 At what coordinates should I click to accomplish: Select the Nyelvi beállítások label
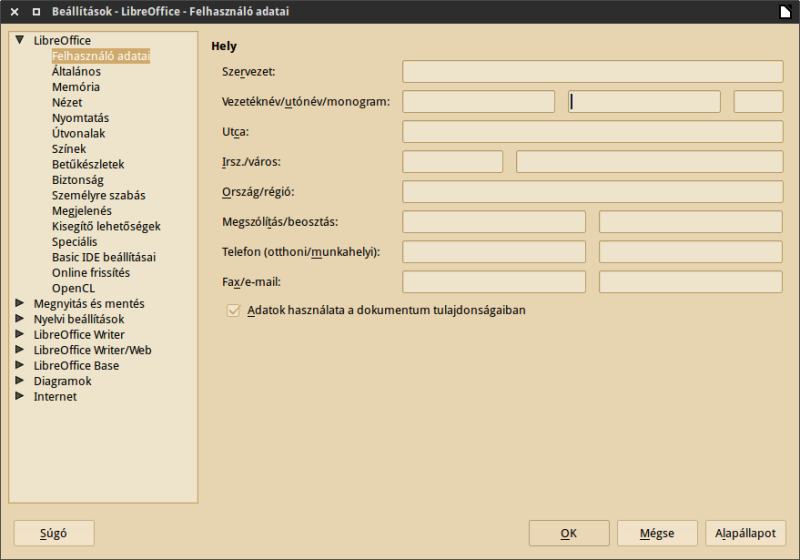coord(79,319)
